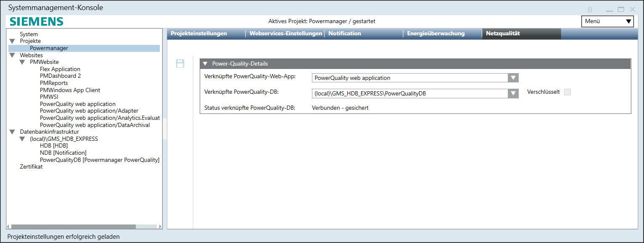Click the tree panel horizontal scrollbar
This screenshot has width=644, height=243.
tap(74, 227)
